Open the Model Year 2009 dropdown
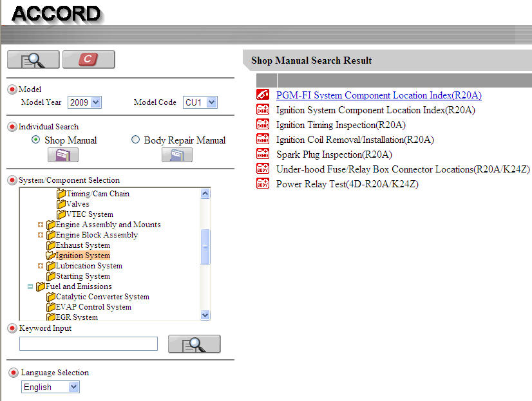Screen dimensions: 532x401 click(84, 102)
